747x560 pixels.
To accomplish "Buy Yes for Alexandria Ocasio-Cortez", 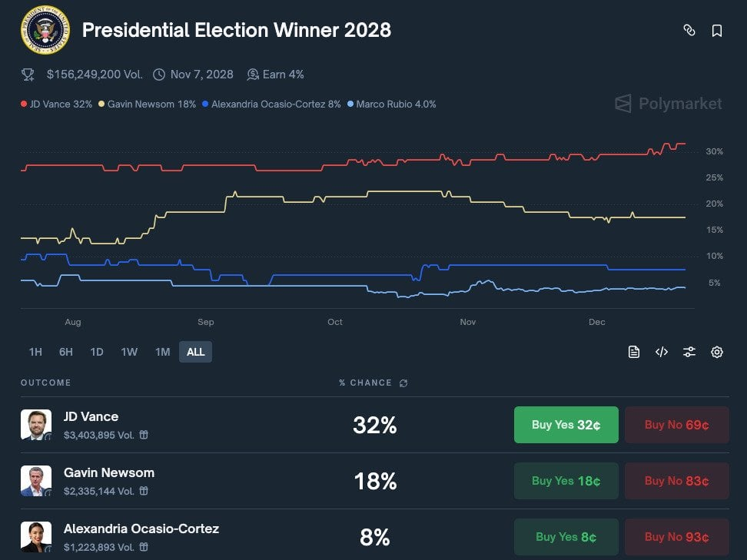I will click(x=566, y=537).
